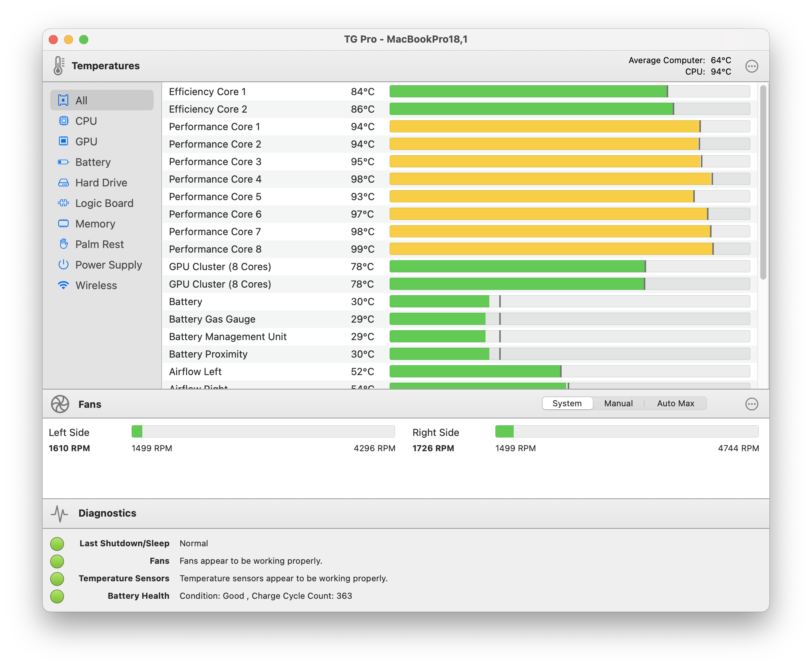Click the CPU 94°C header readout

(x=708, y=72)
